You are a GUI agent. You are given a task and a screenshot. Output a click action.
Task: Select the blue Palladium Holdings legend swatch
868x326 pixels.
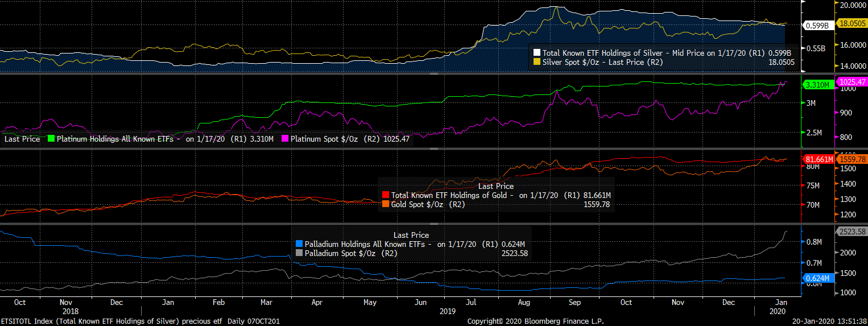pos(300,244)
